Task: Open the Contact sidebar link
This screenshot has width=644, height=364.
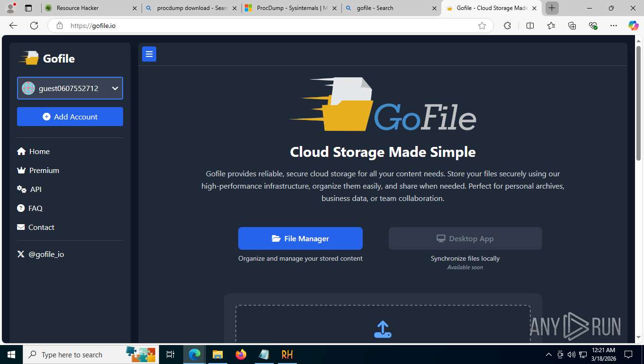Action: pos(36,227)
